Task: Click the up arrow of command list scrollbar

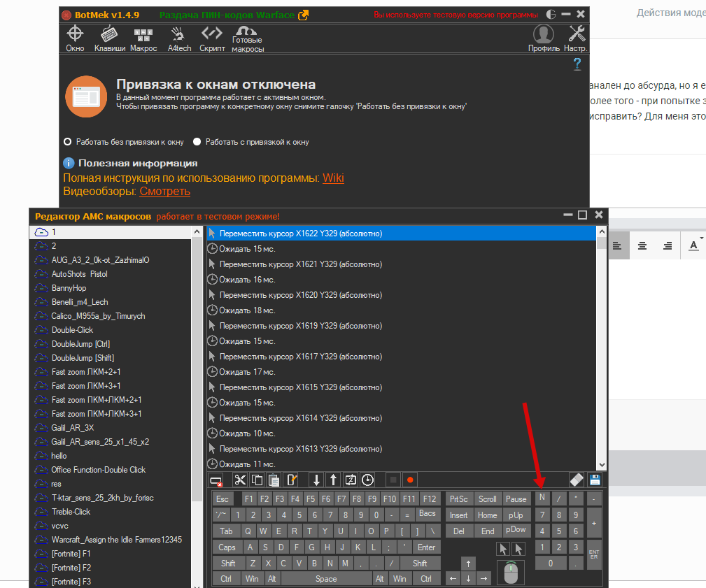Action: coord(602,231)
